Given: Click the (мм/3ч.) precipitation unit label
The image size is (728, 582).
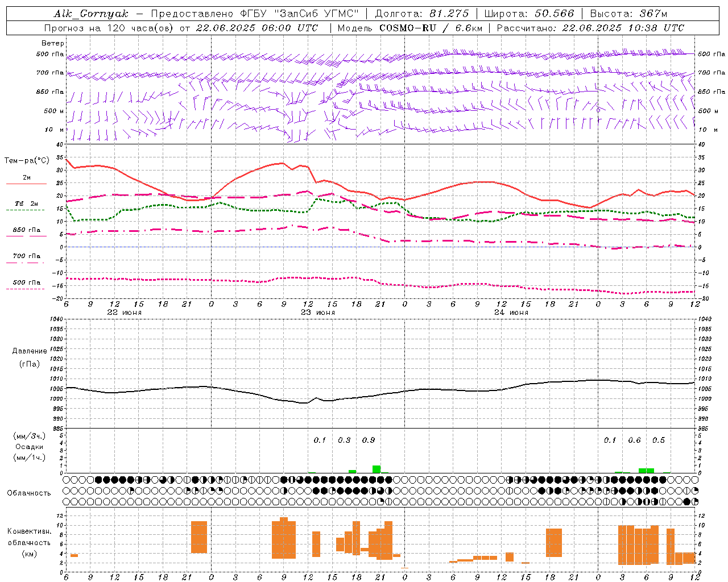Looking at the screenshot, I should tap(29, 436).
